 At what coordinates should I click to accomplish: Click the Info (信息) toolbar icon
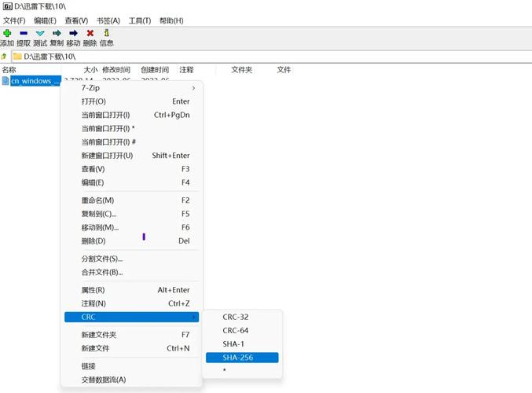[x=107, y=33]
